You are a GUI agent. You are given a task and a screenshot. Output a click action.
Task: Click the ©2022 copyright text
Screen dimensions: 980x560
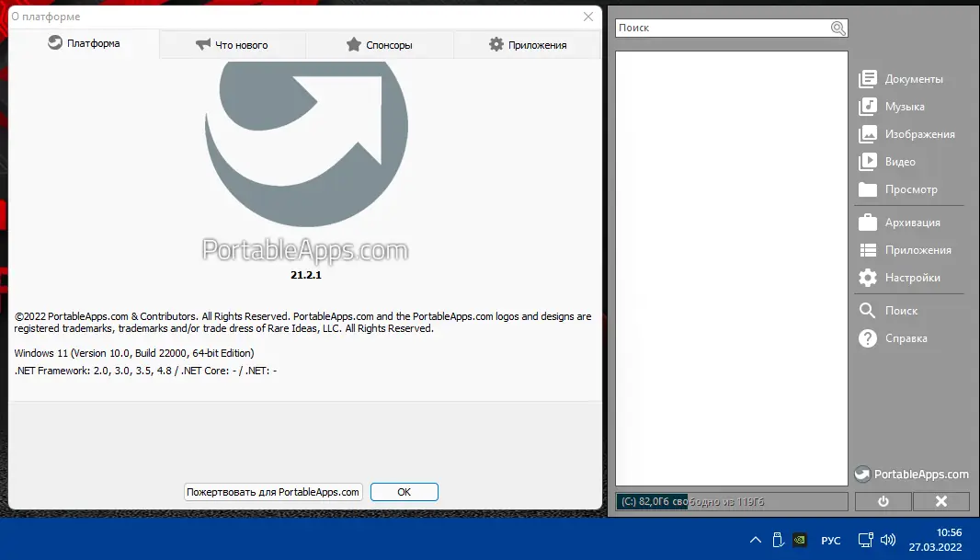point(302,323)
